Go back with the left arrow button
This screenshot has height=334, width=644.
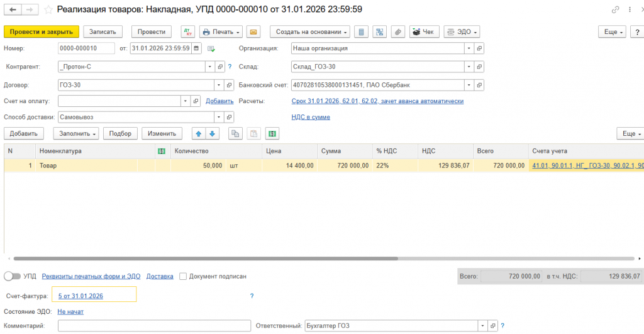pos(13,9)
